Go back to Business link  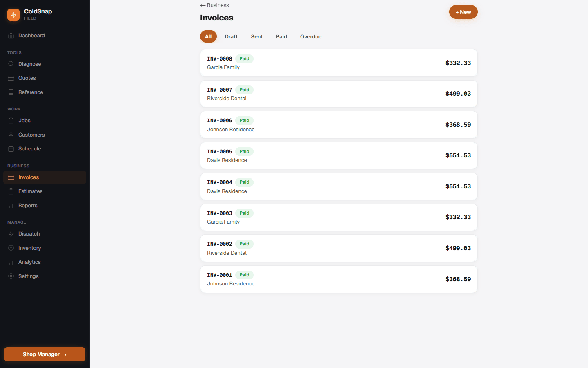[x=214, y=5]
